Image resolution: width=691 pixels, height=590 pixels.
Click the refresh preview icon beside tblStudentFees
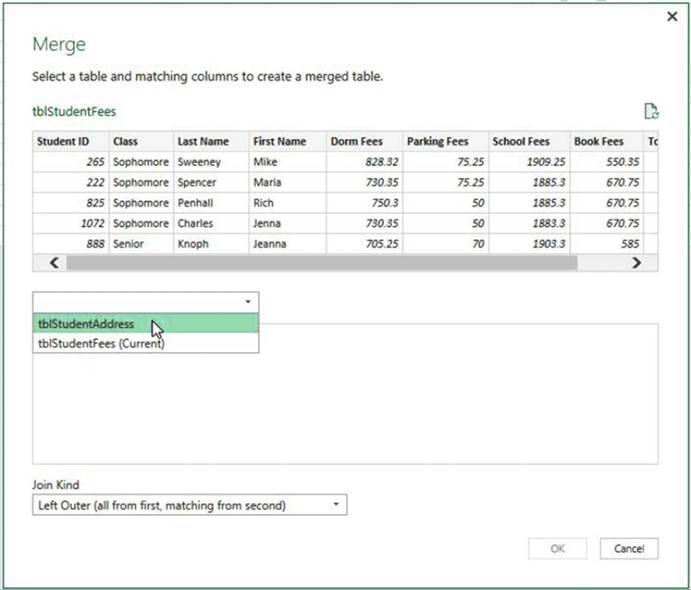click(651, 111)
